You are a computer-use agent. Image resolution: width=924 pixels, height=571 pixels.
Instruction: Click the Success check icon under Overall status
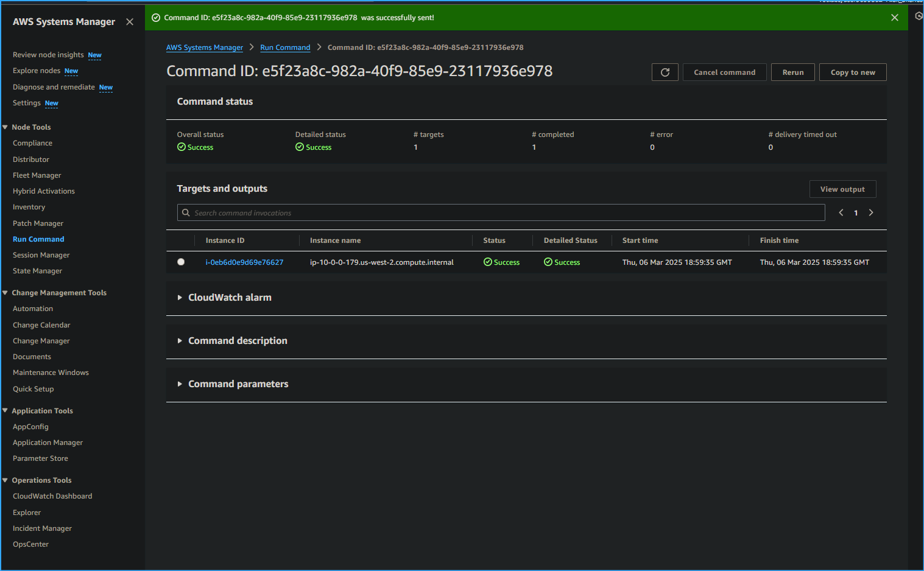[181, 147]
